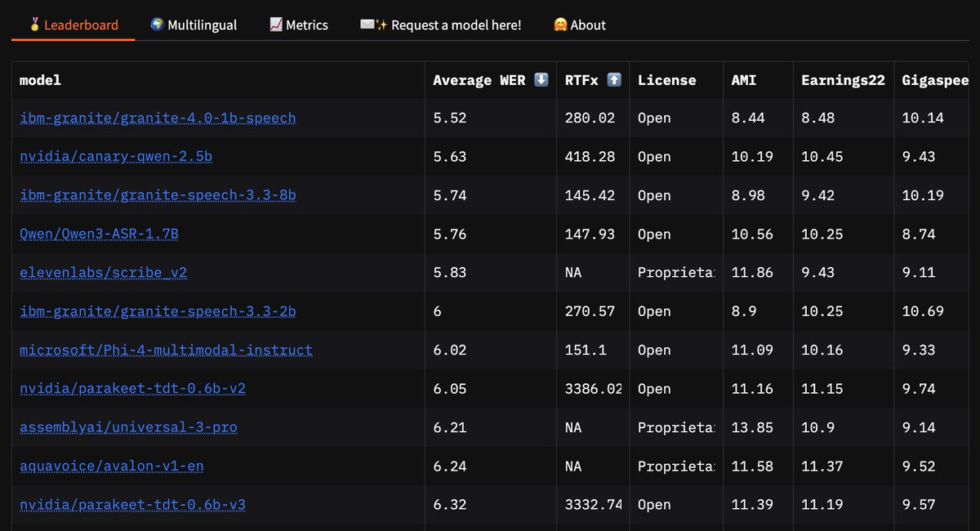Viewport: 980px width, 531px height.
Task: Select RTFx value 270.57
Action: point(590,311)
